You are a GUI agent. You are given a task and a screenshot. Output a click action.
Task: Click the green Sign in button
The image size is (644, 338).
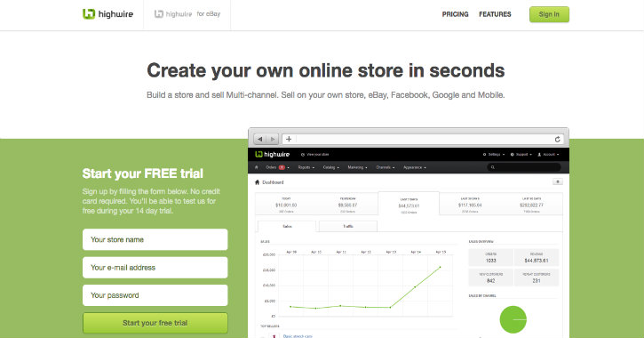(x=549, y=14)
